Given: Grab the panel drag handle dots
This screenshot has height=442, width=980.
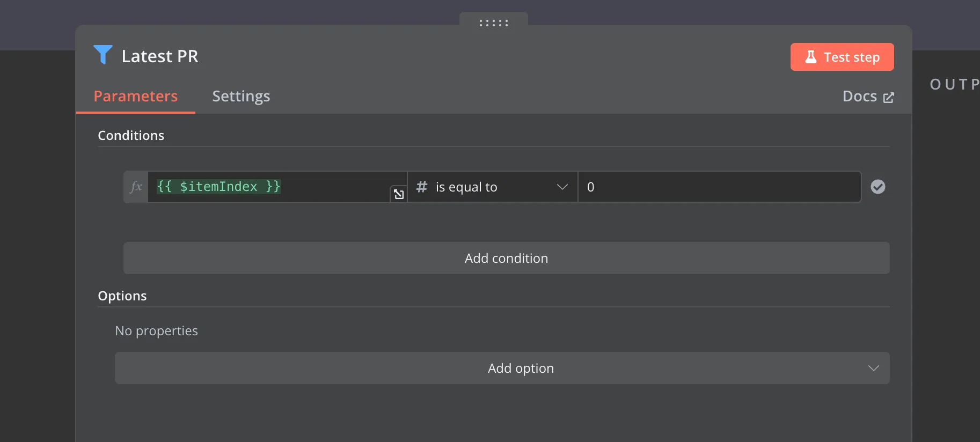Looking at the screenshot, I should [x=494, y=23].
